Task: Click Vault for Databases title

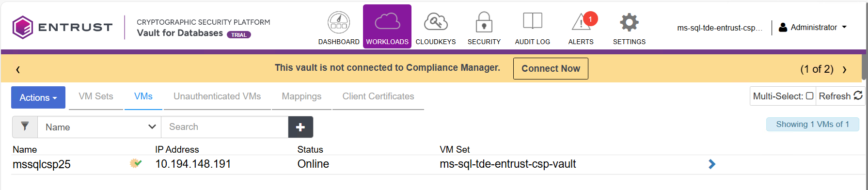Action: pyautogui.click(x=180, y=33)
